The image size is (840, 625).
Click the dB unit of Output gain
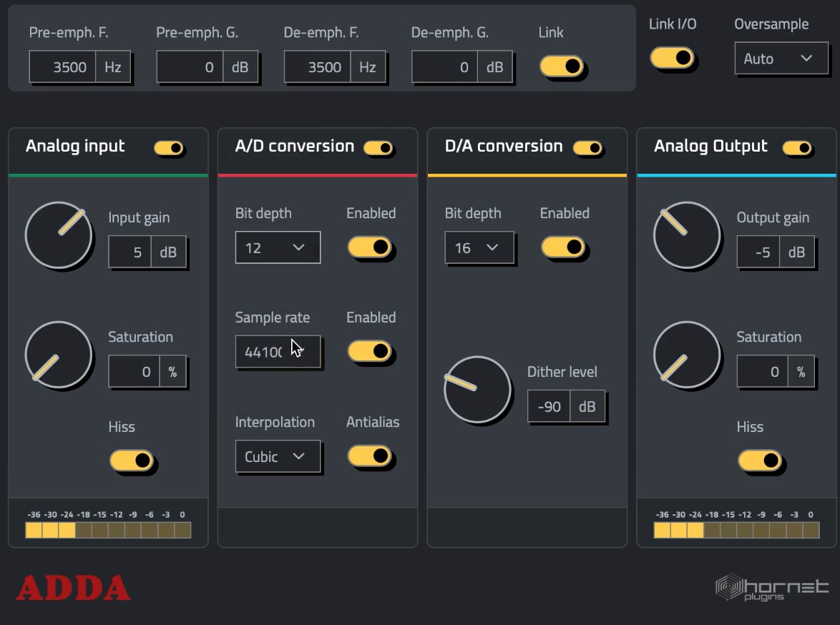797,252
